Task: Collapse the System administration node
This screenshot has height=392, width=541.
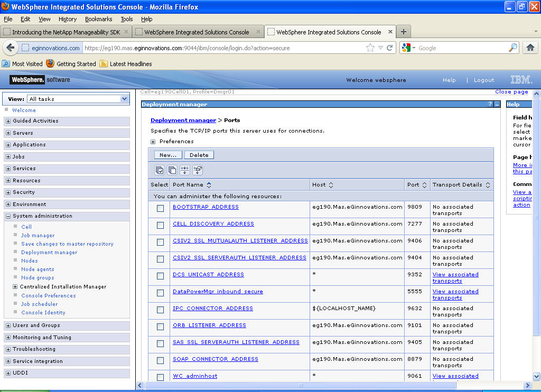Action: [8, 217]
